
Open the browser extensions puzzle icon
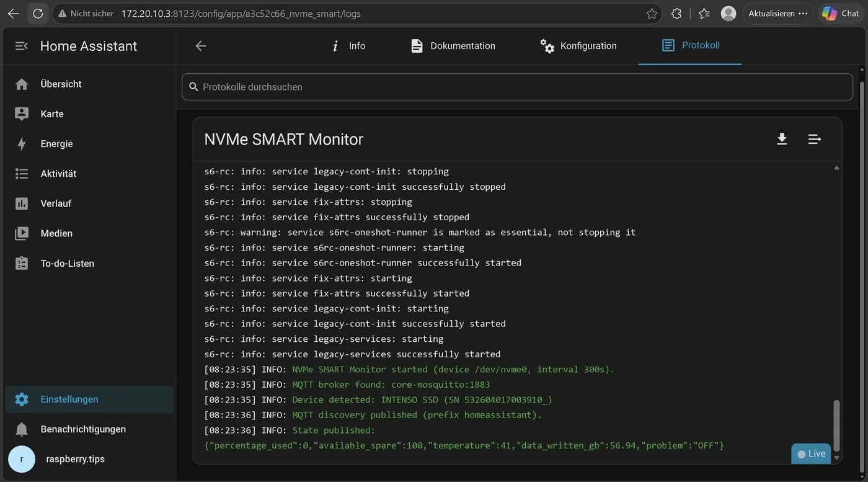coord(676,13)
